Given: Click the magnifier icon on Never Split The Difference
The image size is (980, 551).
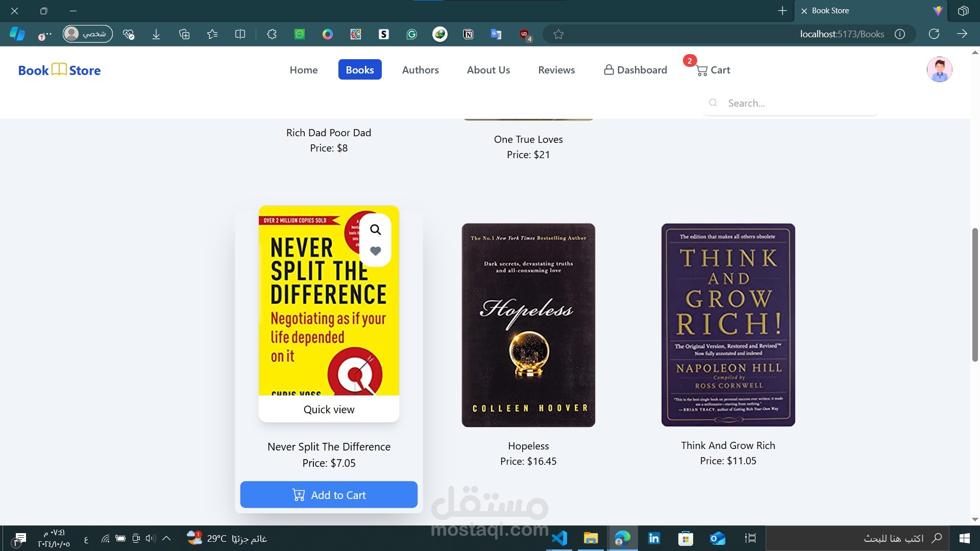Looking at the screenshot, I should point(376,230).
